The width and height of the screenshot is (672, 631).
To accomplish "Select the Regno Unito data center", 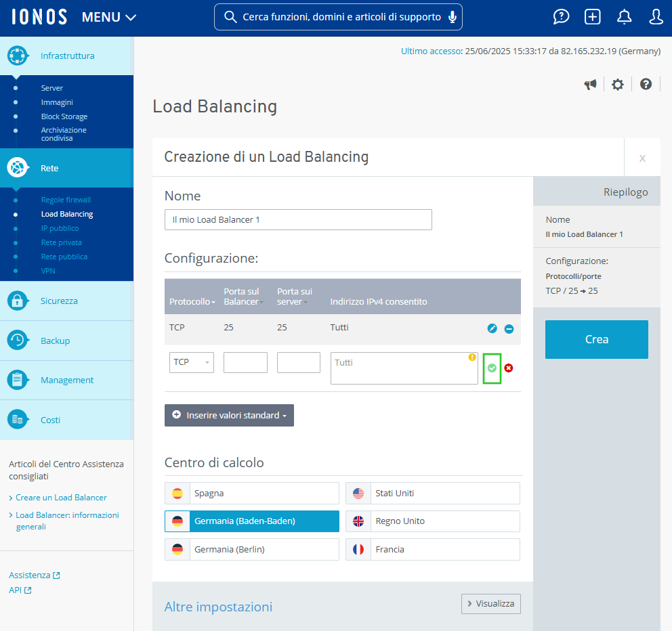I will pyautogui.click(x=433, y=521).
